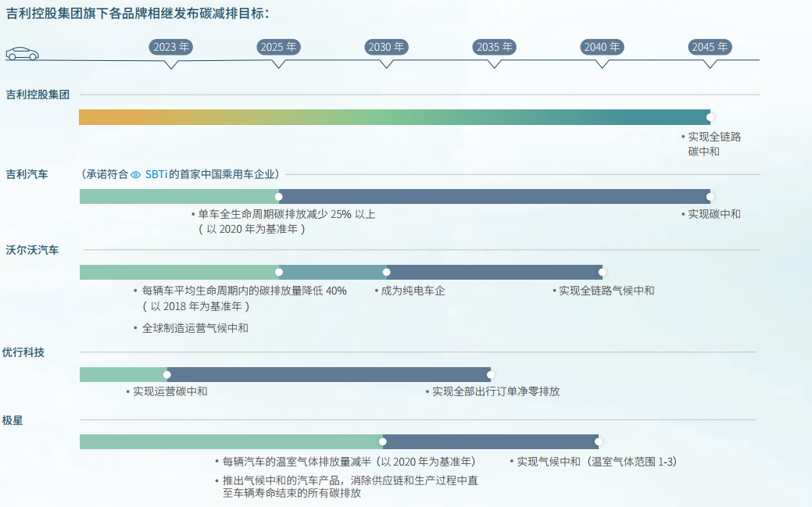This screenshot has height=507, width=812.
Task: Click the text 每辆车平均生命周期内的碳排放量降低 40%
Action: click(245, 291)
